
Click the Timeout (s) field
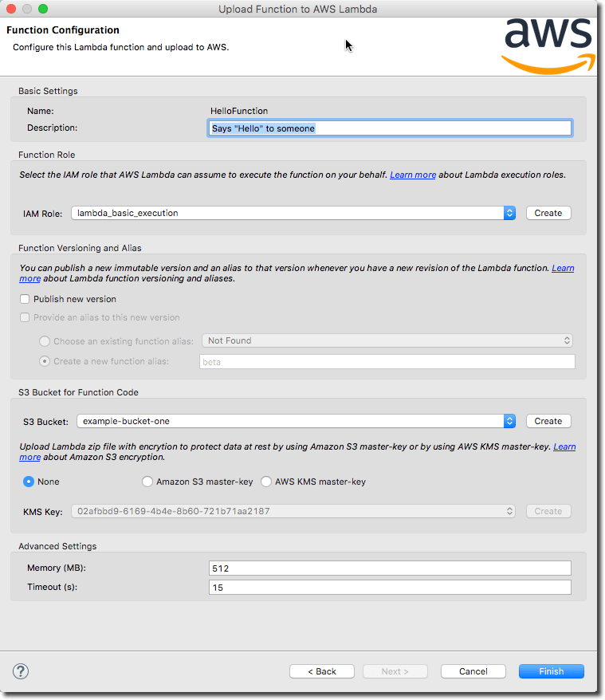390,587
